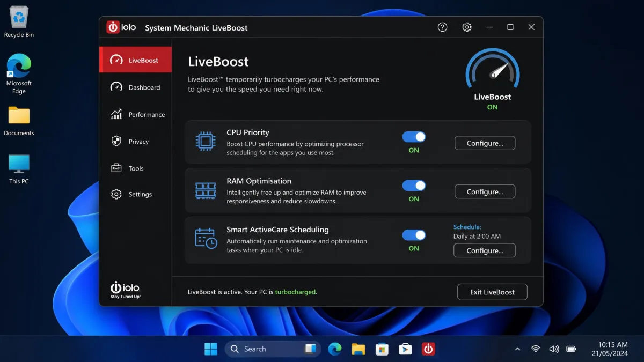The height and width of the screenshot is (362, 644).
Task: Click the LiveBoost speedometer gauge
Action: (492, 70)
